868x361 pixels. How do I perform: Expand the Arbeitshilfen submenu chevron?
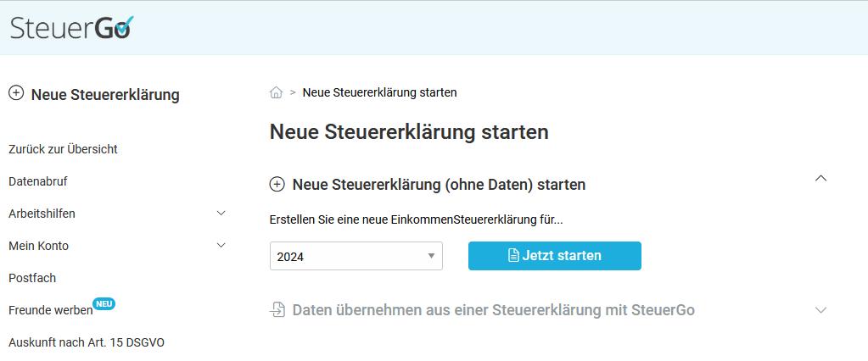click(221, 213)
